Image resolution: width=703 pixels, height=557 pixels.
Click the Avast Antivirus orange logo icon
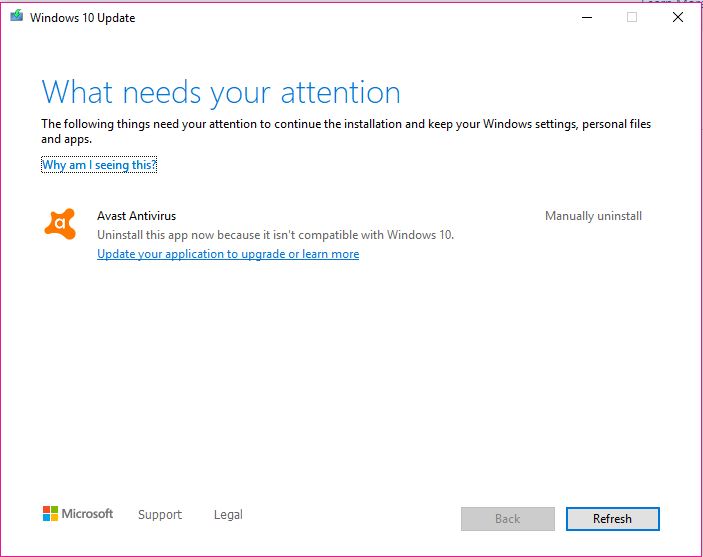[60, 224]
